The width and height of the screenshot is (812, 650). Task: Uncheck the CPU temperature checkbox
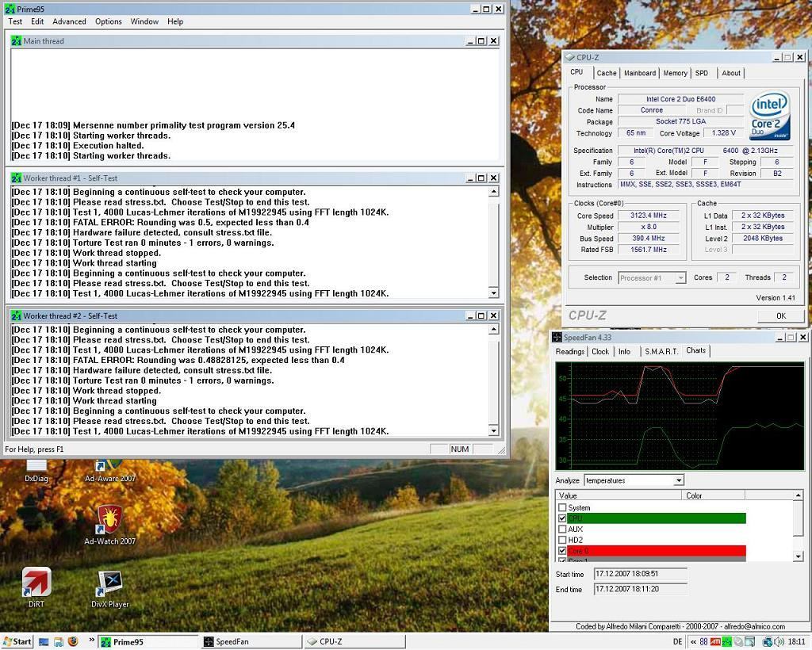pyautogui.click(x=562, y=518)
